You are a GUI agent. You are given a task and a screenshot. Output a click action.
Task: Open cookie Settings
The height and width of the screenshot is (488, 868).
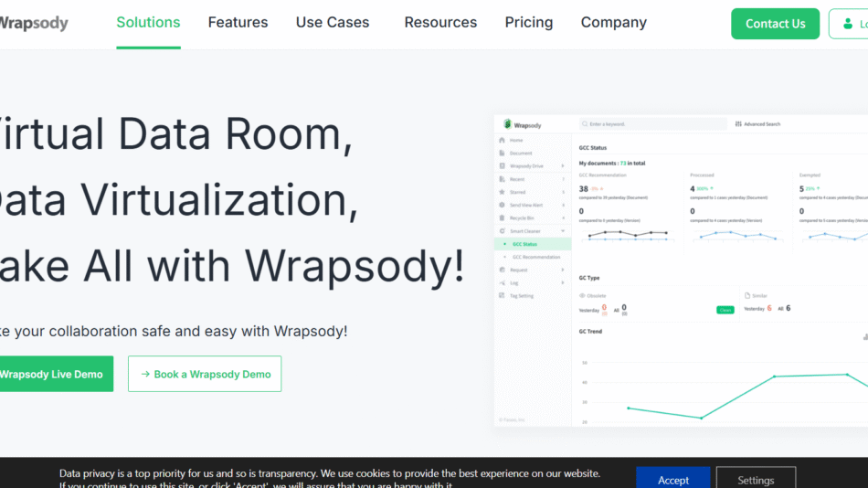(757, 477)
